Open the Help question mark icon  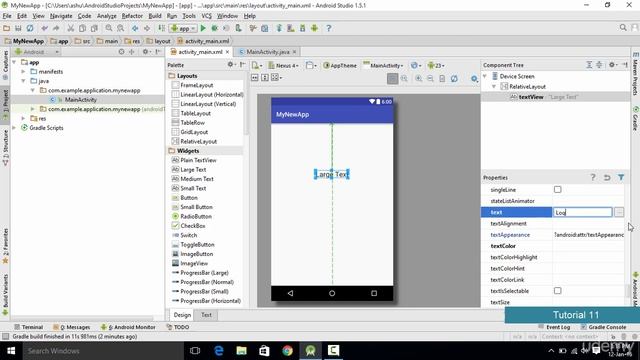click(x=329, y=28)
